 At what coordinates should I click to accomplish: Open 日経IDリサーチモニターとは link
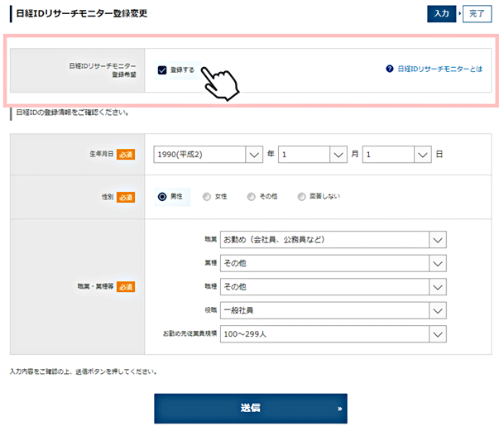pyautogui.click(x=440, y=69)
